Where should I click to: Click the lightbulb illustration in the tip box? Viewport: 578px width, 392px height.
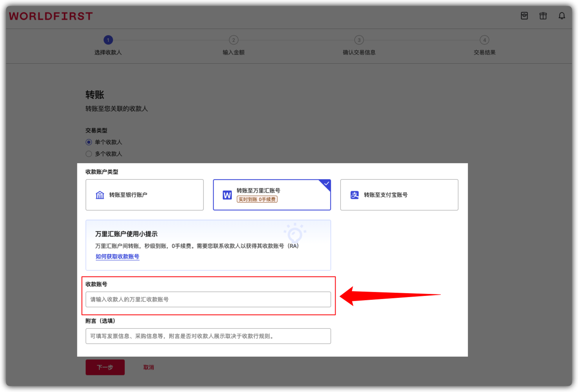(295, 233)
